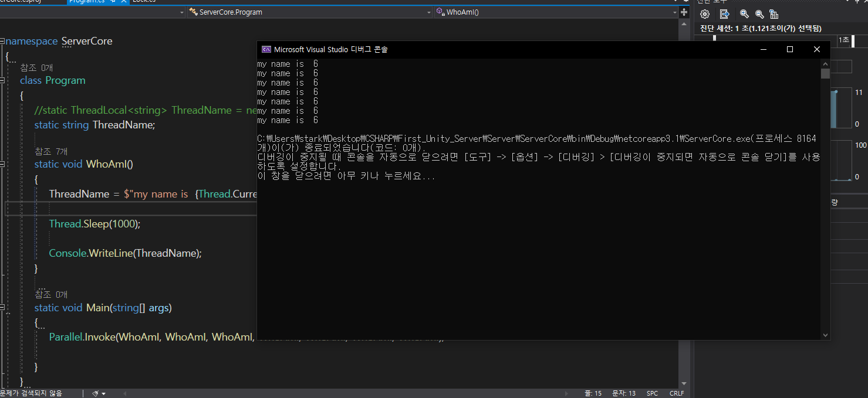Click the timeline selection start handle
Viewport: 868px width, 398px height.
(x=714, y=39)
